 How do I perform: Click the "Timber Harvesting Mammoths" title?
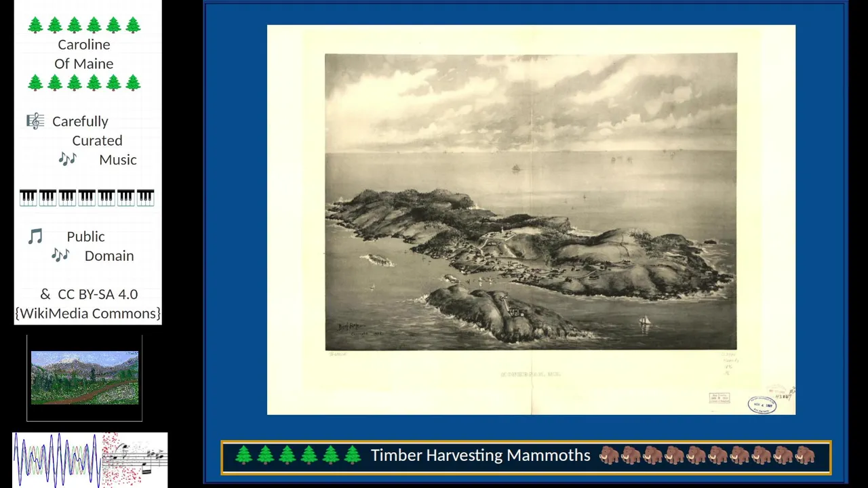[480, 455]
